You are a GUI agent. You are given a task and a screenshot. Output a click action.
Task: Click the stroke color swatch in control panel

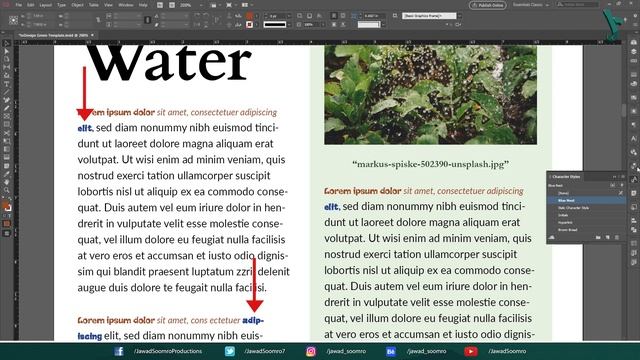249,24
